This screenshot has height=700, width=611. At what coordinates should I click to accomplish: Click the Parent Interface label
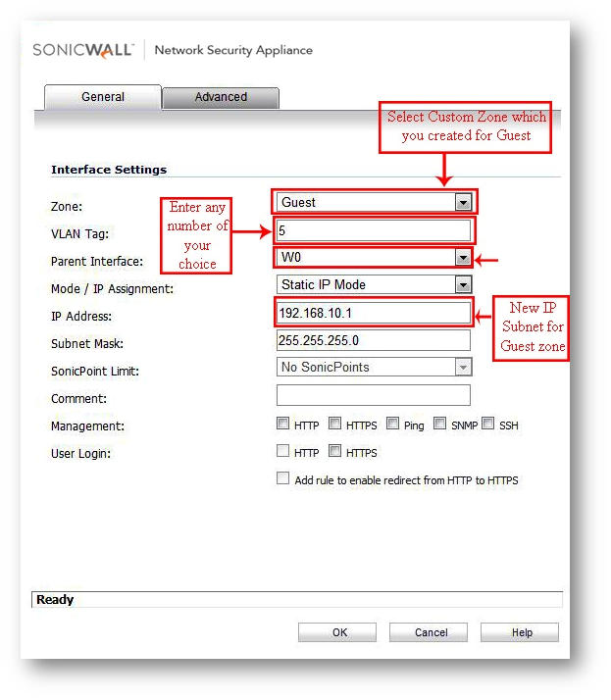97,261
